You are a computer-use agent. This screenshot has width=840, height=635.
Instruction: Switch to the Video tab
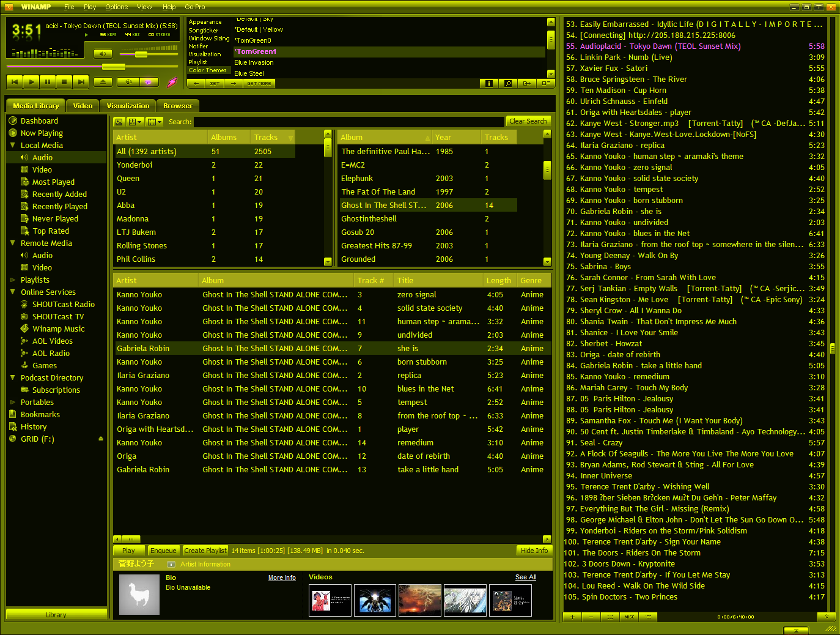pos(83,106)
